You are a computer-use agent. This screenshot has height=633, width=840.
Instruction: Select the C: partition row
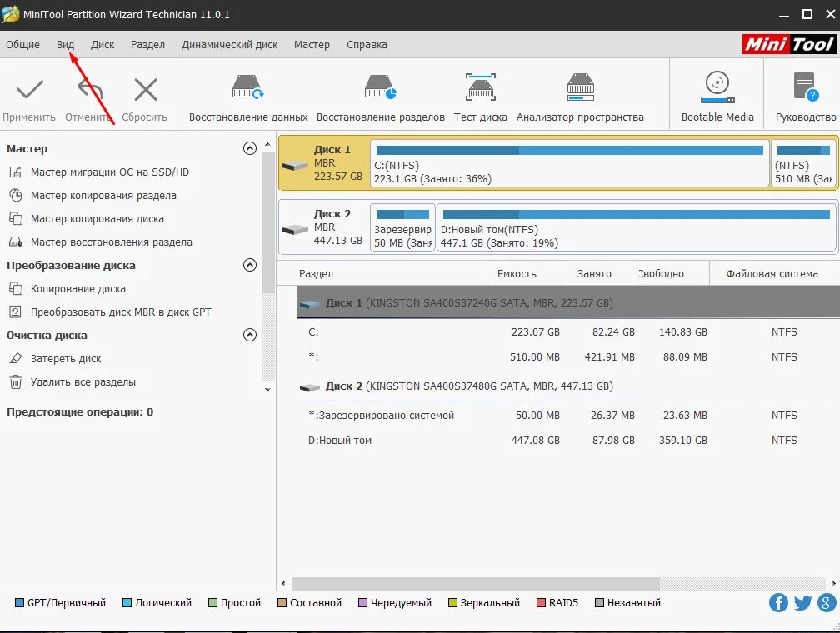click(568, 332)
